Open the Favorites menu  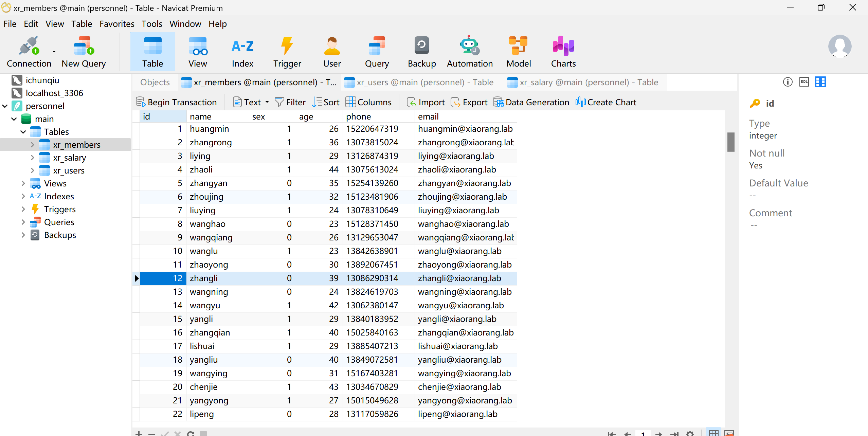[x=117, y=24]
